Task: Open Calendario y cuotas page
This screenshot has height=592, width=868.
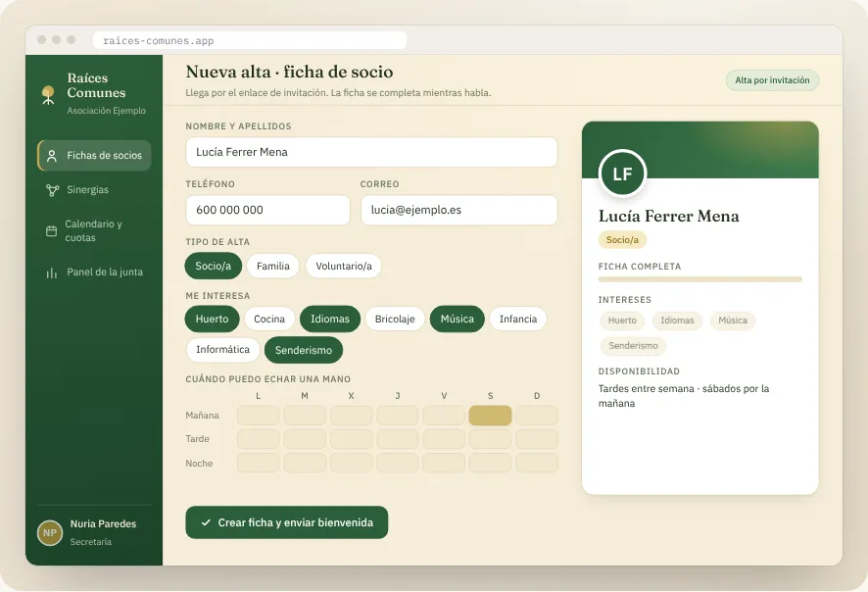Action: (x=94, y=231)
